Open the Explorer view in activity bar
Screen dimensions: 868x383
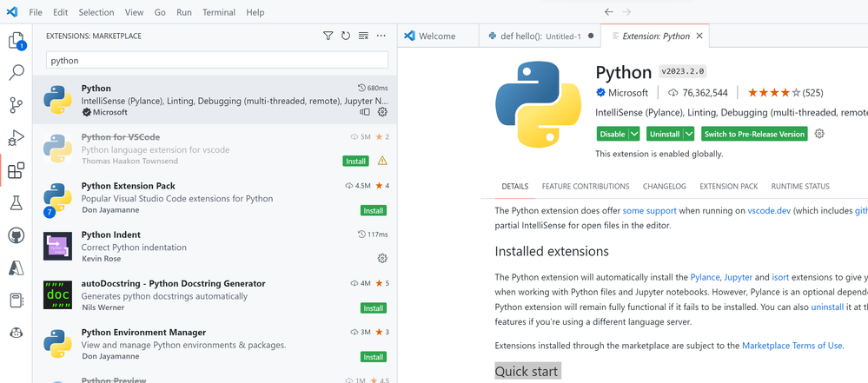(x=16, y=41)
